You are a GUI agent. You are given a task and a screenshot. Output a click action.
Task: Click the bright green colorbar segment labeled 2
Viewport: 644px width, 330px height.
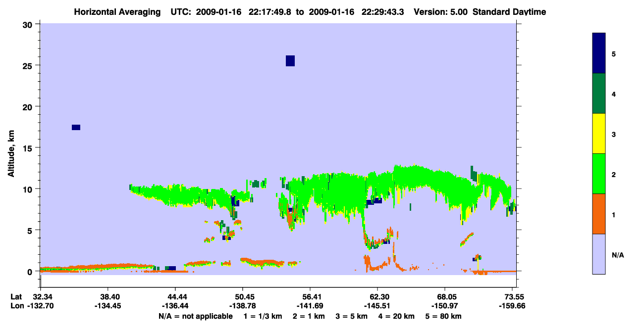coord(599,173)
